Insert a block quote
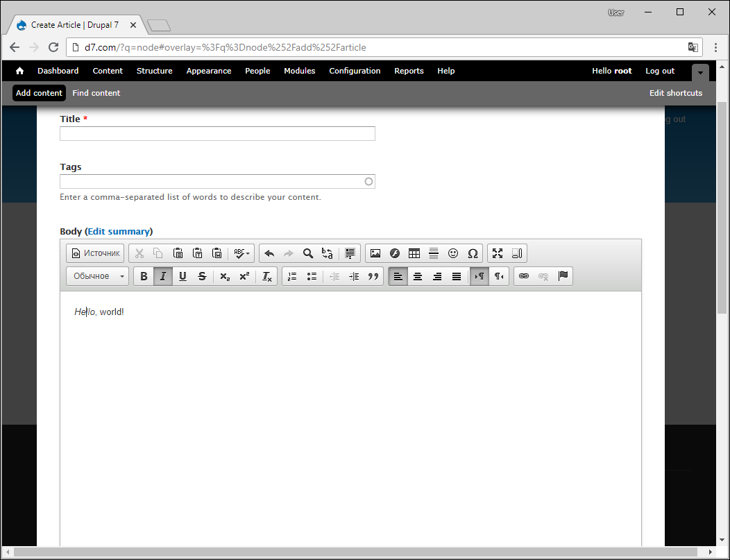Screen dimensions: 730x560 point(373,276)
